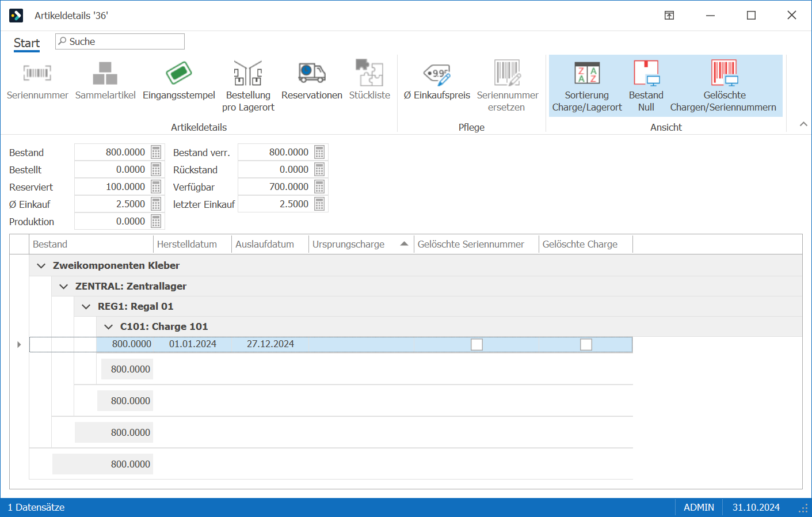Toggle Gelöschte Chargen/Seriennummern view
Screen dimensions: 812x517
click(723, 86)
